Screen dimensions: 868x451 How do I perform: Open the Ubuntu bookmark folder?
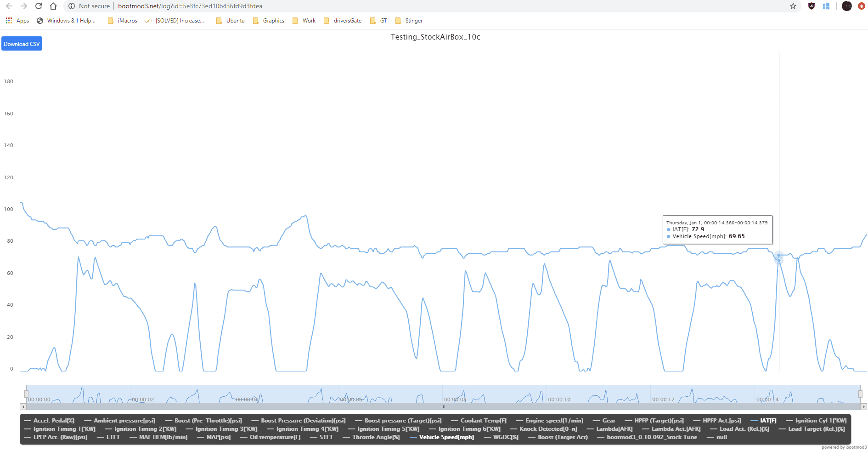tap(230, 21)
